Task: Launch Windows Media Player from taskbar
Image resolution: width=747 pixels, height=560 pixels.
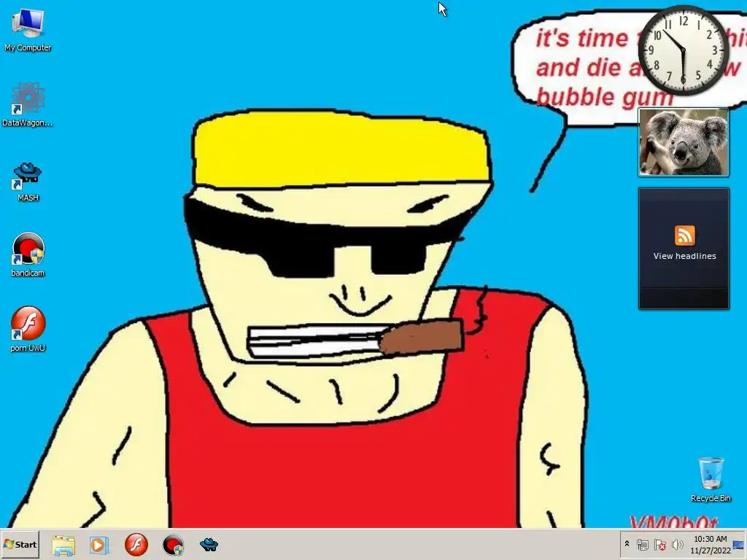Action: [x=99, y=545]
